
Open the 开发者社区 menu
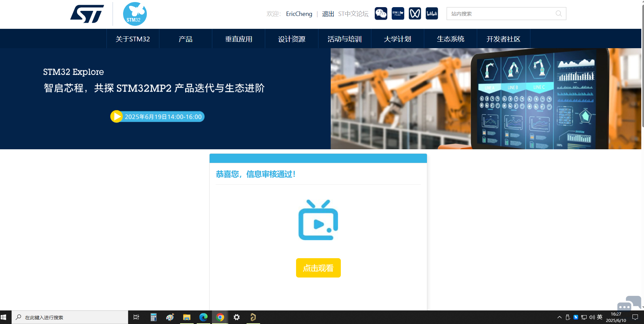(503, 39)
